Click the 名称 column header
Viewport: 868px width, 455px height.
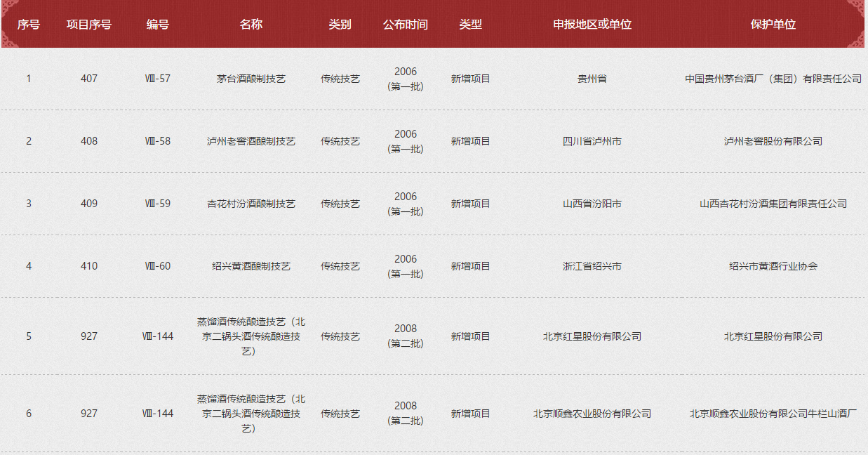coord(251,24)
